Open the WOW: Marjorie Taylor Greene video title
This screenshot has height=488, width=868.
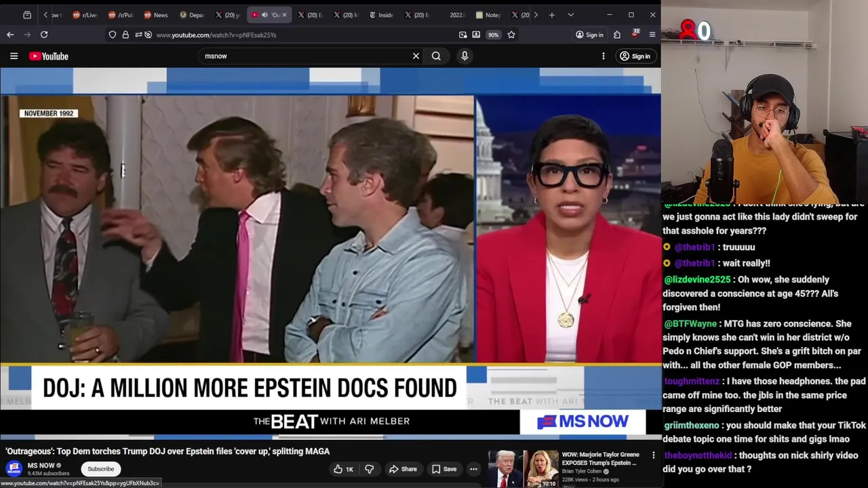[600, 459]
